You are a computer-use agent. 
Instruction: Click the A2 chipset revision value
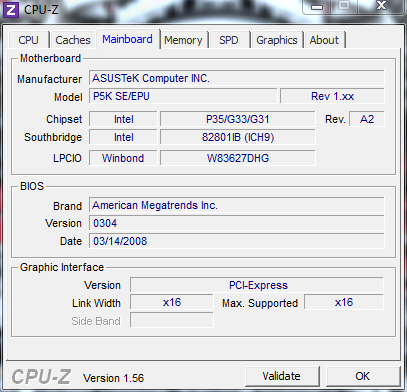coord(367,119)
